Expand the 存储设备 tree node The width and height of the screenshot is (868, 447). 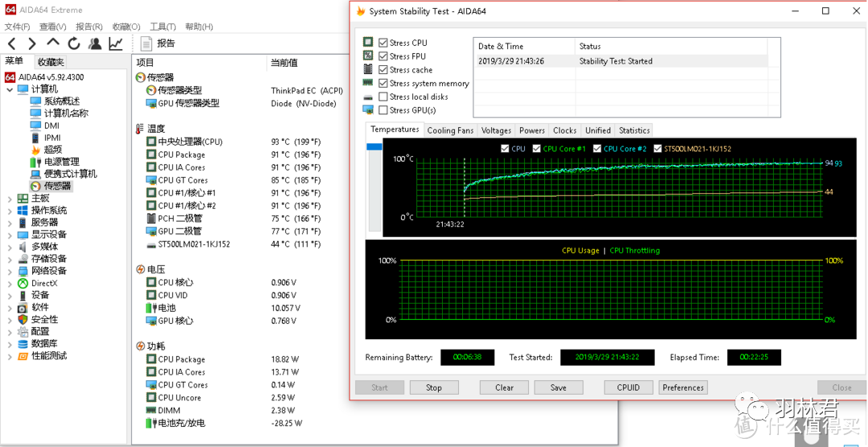coord(10,259)
